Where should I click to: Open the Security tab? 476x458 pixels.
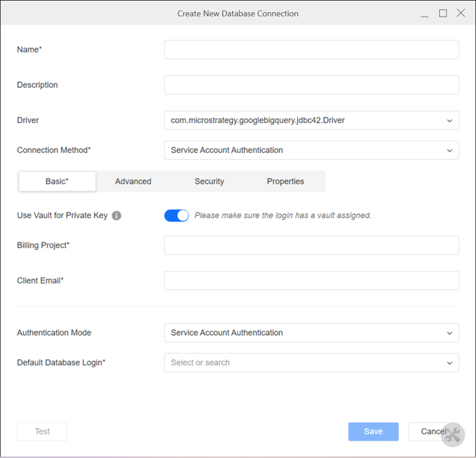coord(209,181)
